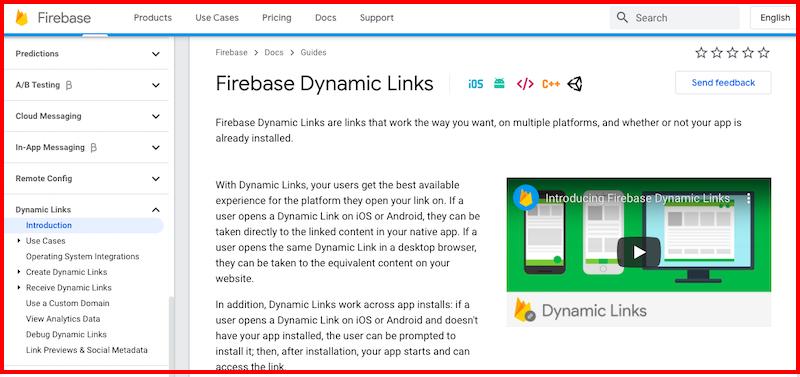Select the iOS platform icon
This screenshot has width=800, height=377.
(475, 84)
